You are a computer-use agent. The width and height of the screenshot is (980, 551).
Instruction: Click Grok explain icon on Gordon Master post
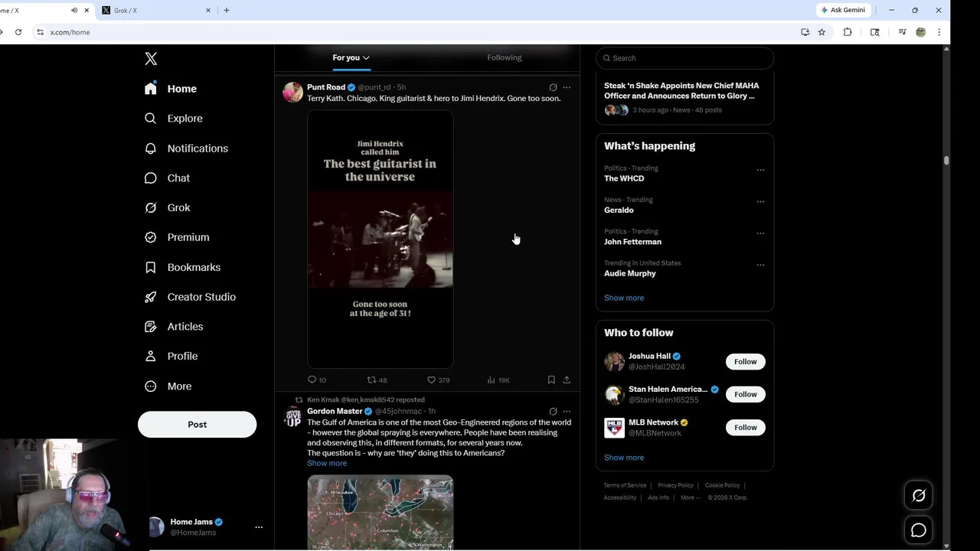[x=553, y=411]
